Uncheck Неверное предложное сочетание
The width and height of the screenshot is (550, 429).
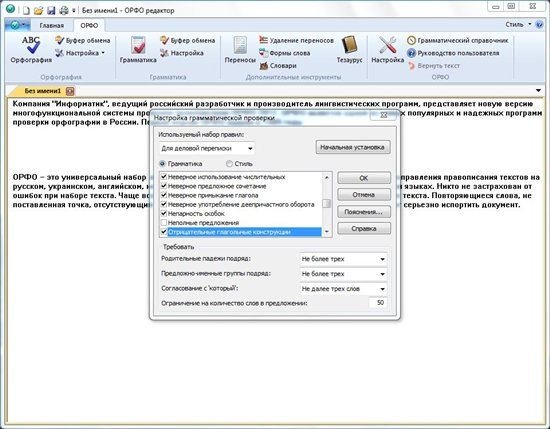163,186
